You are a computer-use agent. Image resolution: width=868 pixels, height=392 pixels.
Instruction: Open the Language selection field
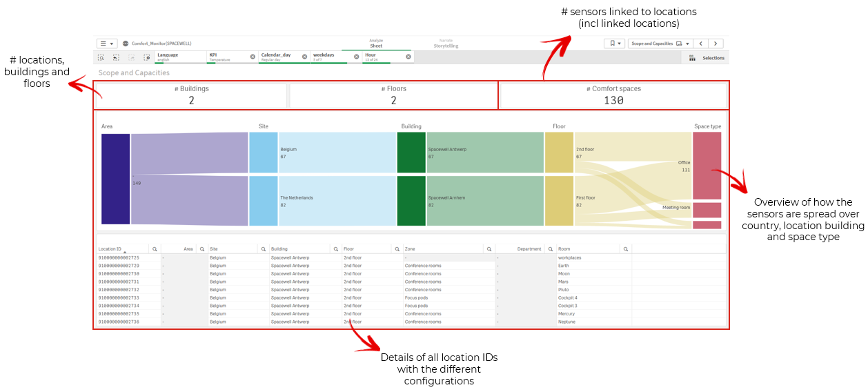[x=180, y=57]
